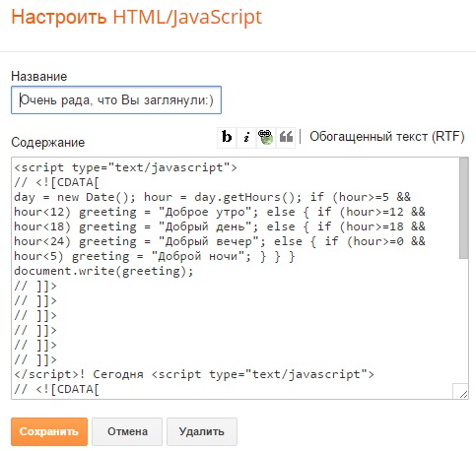Click the Название label
The width and height of the screenshot is (476, 451).
(39, 76)
